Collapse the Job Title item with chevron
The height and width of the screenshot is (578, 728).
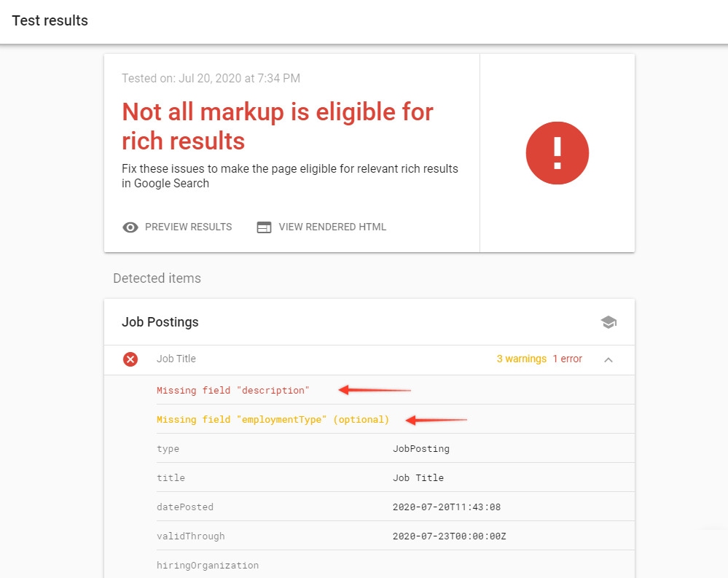[x=608, y=359]
